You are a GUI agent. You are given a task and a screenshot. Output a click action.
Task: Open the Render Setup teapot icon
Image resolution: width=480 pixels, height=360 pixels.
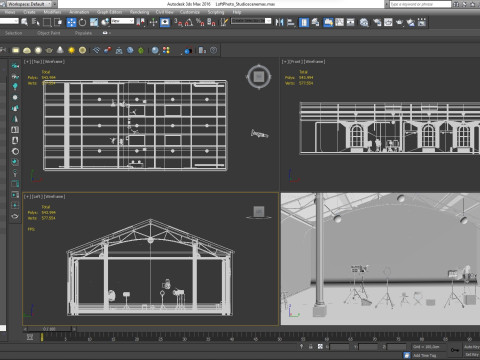[377, 22]
